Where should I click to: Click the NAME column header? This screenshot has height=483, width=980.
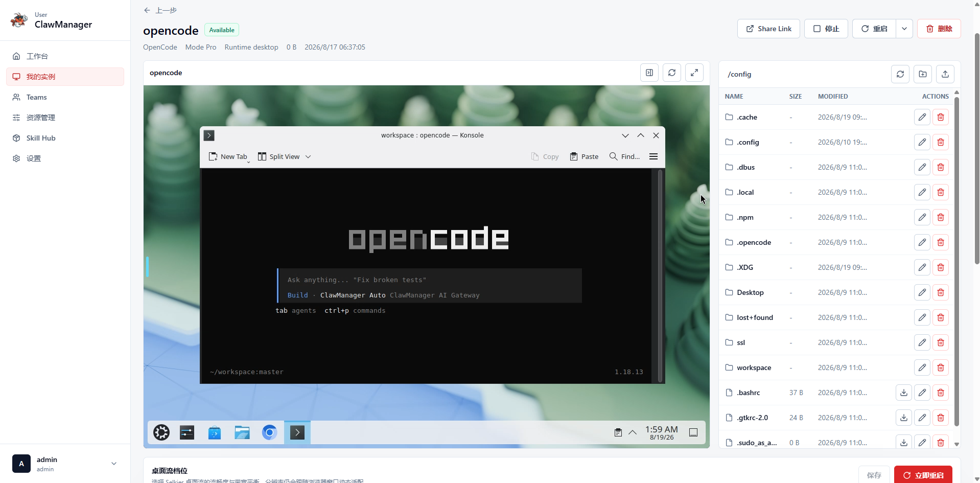(x=734, y=96)
